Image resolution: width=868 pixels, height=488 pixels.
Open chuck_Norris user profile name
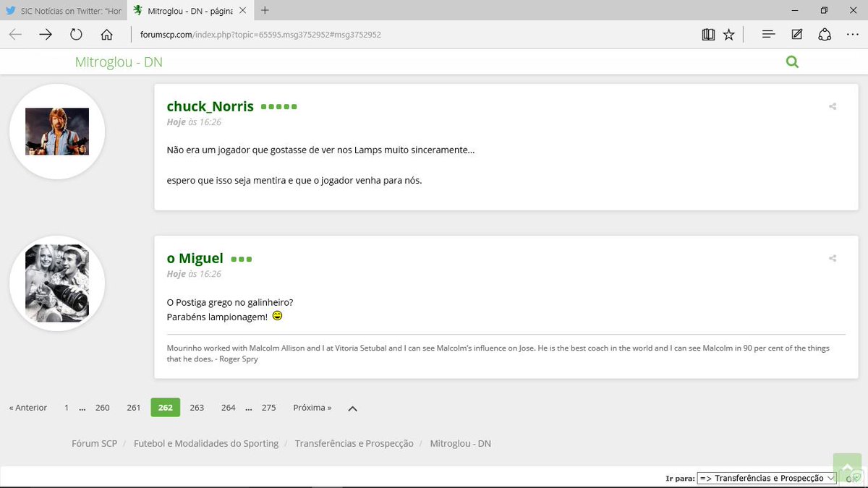pyautogui.click(x=210, y=106)
